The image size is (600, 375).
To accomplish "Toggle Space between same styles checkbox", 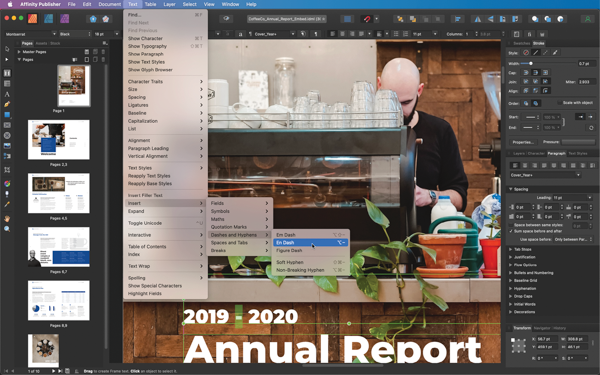I will point(511,225).
